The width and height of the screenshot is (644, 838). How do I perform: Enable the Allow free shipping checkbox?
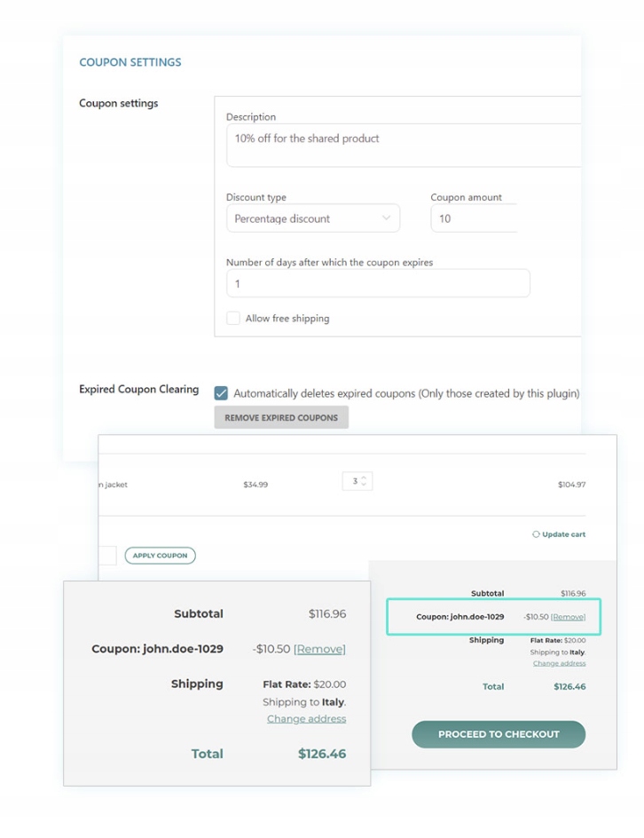tap(233, 318)
